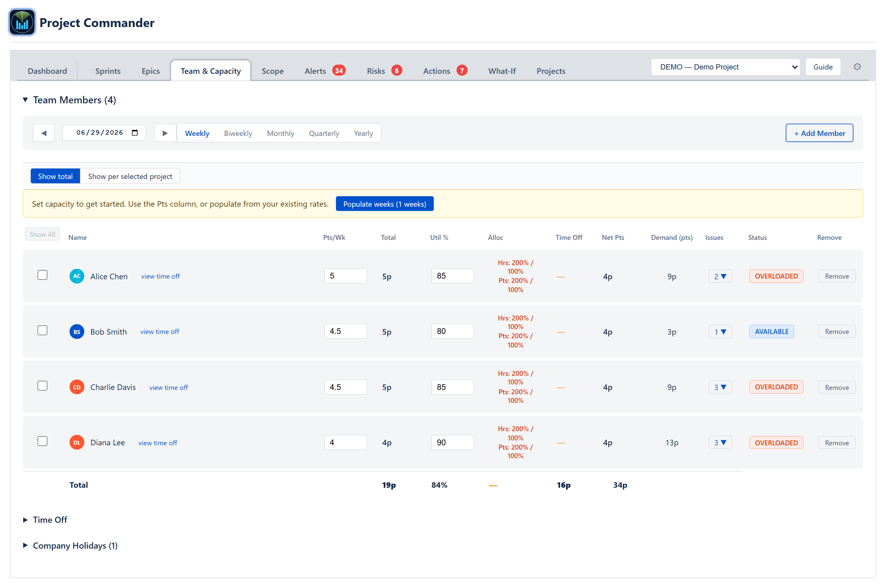Edit Diana Lee's Util % field
Viewport: 886px width, 588px height.
coord(452,443)
